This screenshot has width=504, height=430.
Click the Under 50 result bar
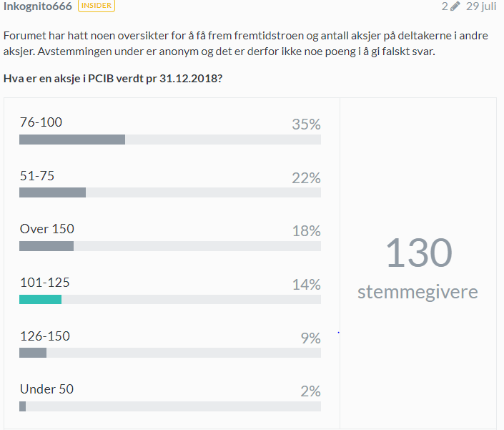tap(22, 406)
